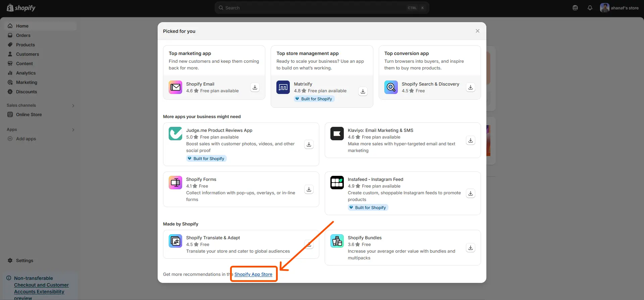Close the Picked for you dialog
This screenshot has height=300, width=644.
pos(477,31)
